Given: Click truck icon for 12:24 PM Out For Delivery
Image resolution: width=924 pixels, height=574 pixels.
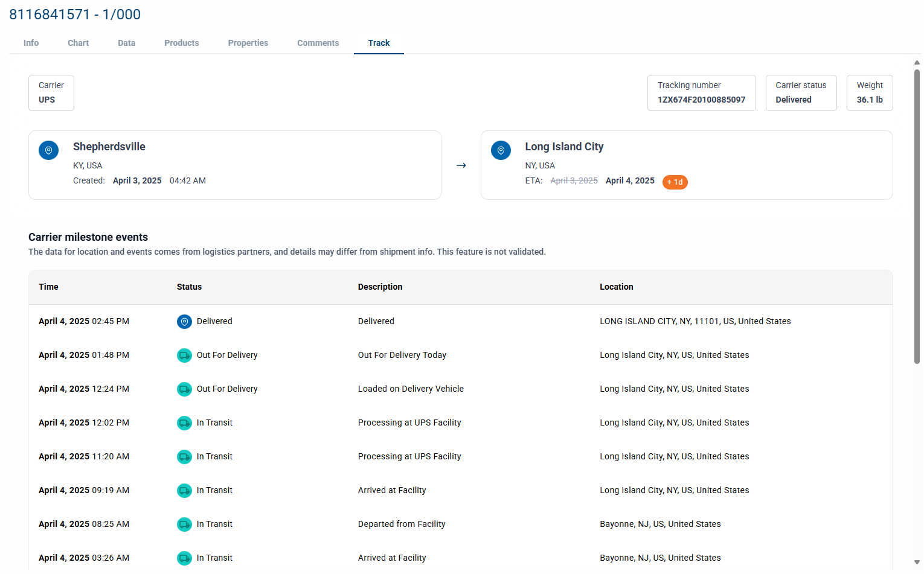Looking at the screenshot, I should click(184, 389).
